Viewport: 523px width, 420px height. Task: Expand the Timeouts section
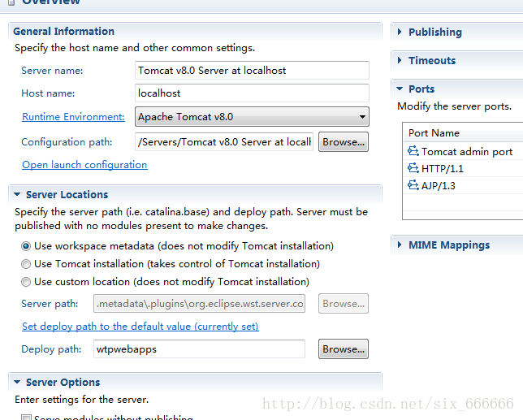[400, 60]
